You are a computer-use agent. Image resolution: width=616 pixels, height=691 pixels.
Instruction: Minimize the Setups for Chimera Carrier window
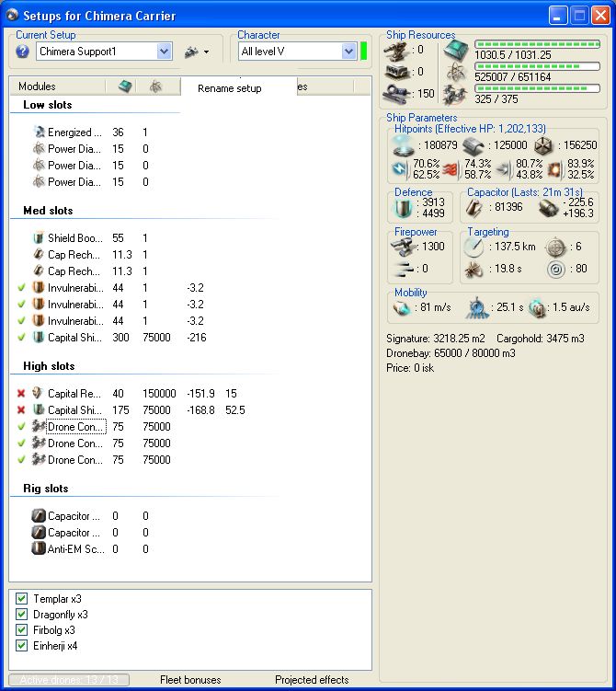(x=558, y=16)
